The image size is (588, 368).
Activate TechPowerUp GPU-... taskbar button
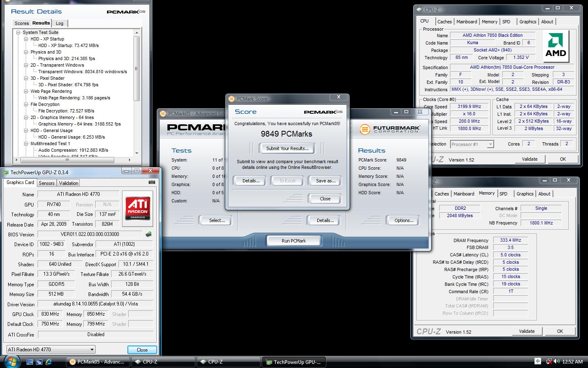294,362
